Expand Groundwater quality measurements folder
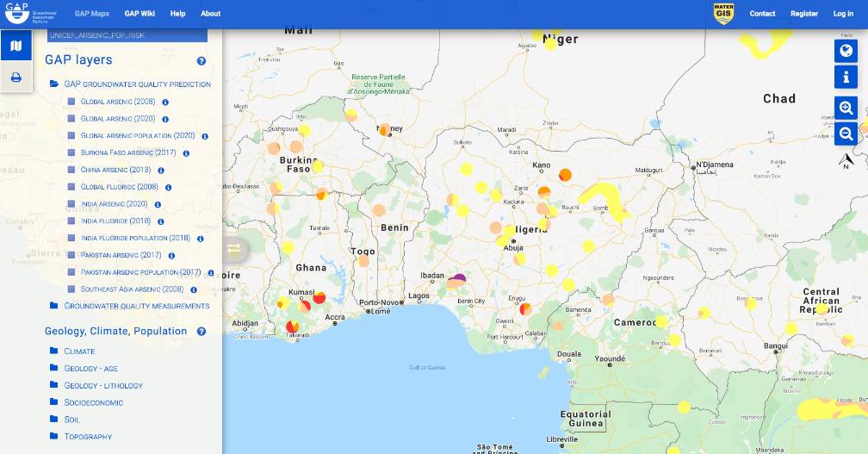868x454 pixels. pyautogui.click(x=54, y=306)
